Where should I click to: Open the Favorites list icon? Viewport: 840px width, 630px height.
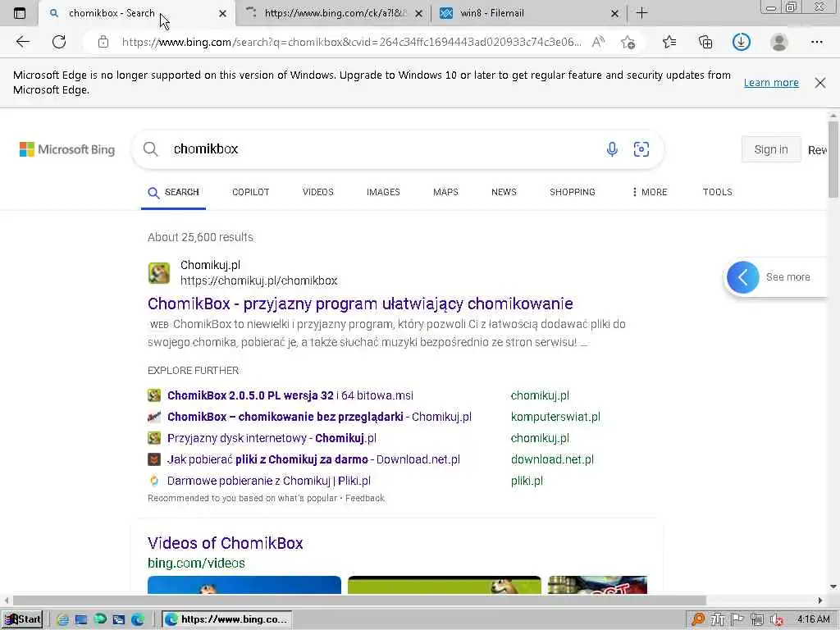click(x=669, y=42)
